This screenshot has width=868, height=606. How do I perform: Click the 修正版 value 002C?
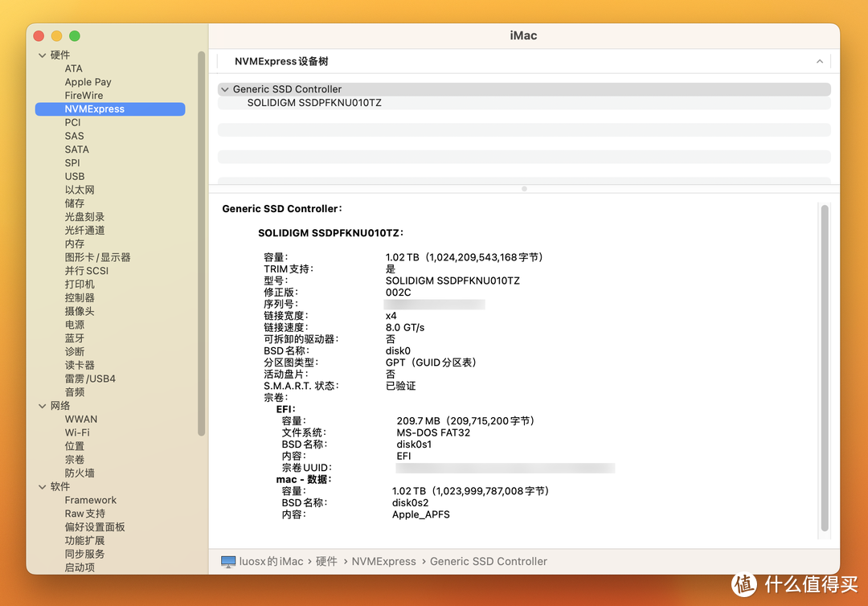[x=398, y=293]
